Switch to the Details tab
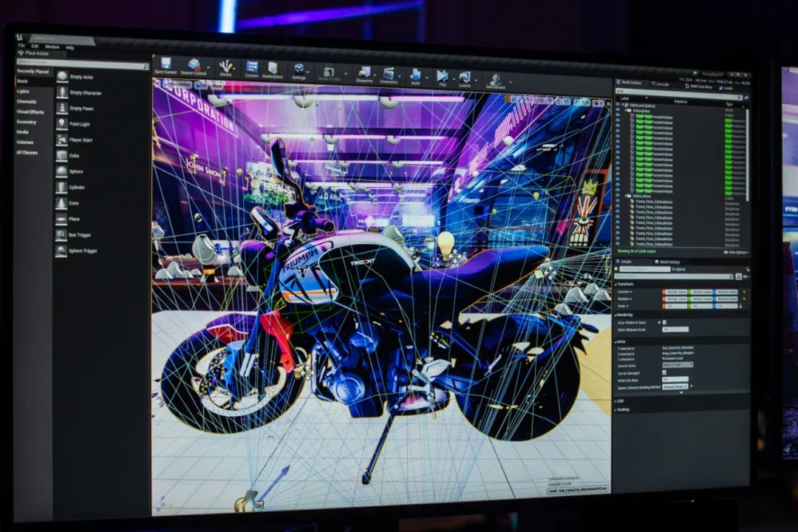This screenshot has width=798, height=532. point(625,262)
